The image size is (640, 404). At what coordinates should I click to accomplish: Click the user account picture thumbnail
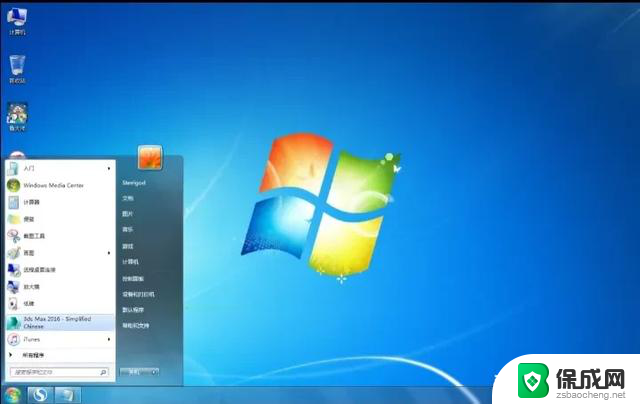coord(150,157)
